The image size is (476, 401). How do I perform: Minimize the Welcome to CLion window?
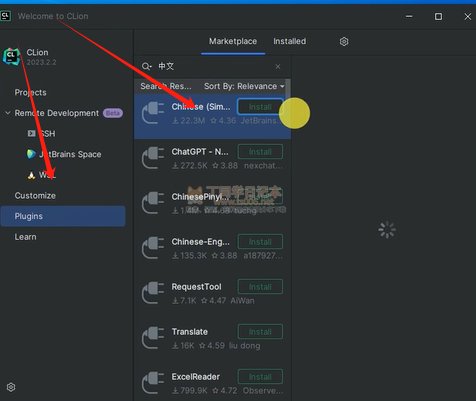409,16
